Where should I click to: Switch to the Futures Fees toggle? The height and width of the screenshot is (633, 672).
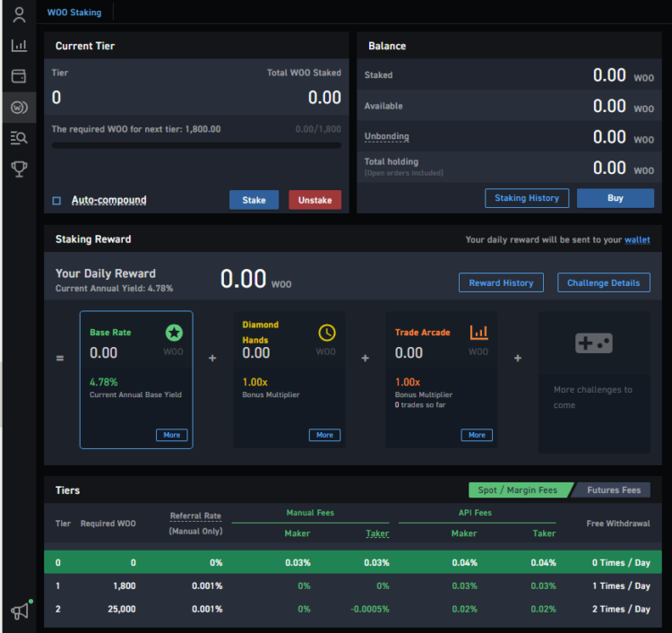click(614, 490)
